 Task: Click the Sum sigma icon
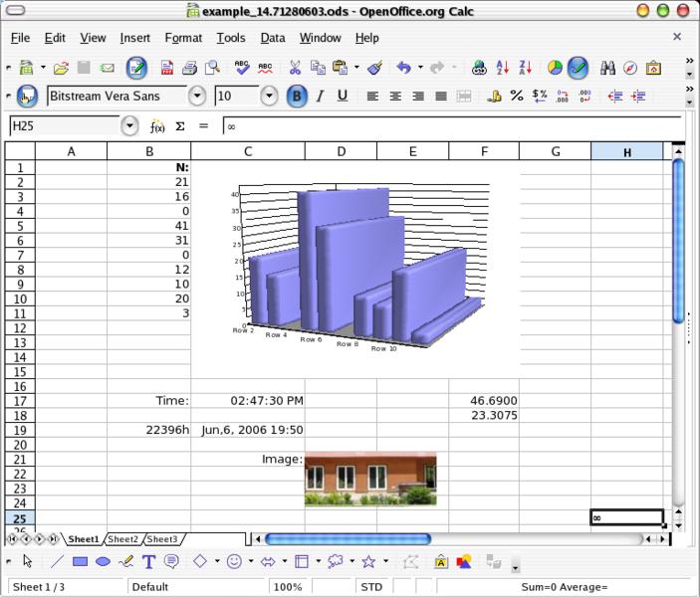tap(180, 126)
